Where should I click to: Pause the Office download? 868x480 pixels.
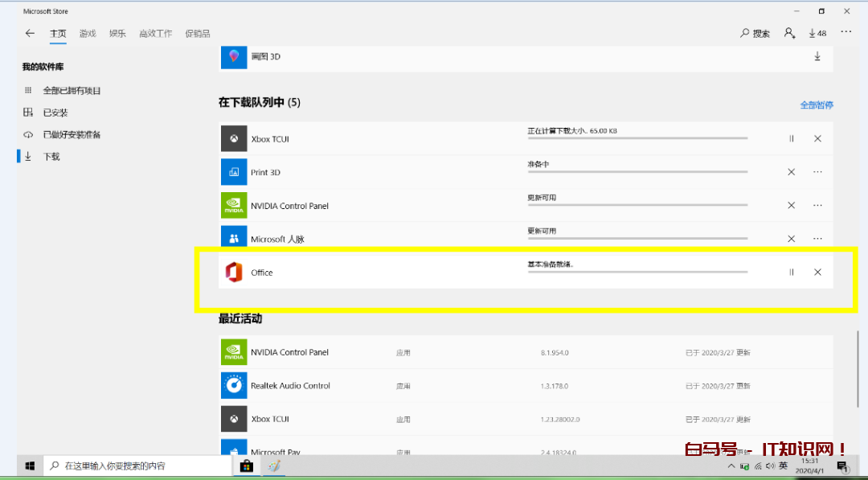791,273
